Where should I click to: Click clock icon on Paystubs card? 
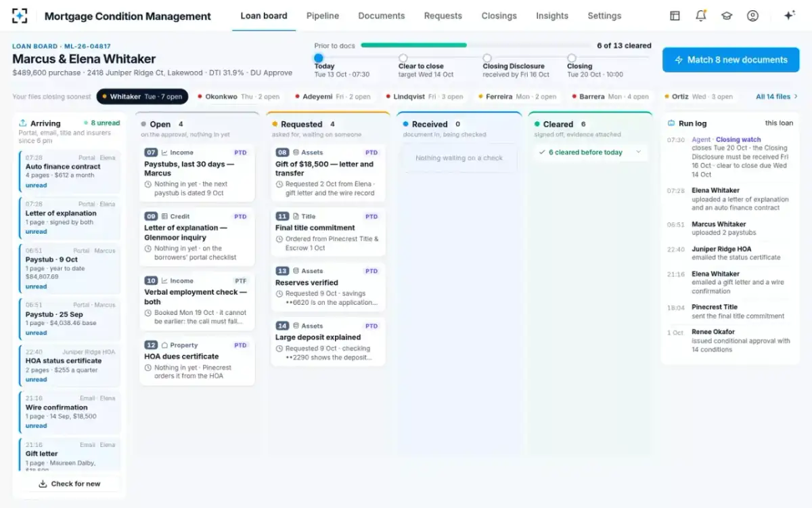tap(148, 184)
